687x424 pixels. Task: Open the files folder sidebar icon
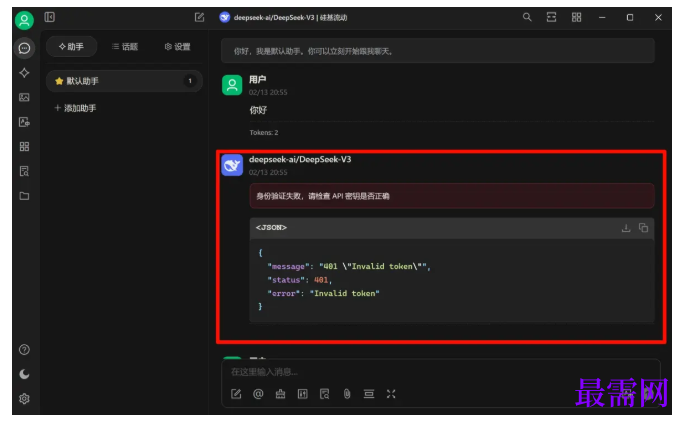coord(24,196)
